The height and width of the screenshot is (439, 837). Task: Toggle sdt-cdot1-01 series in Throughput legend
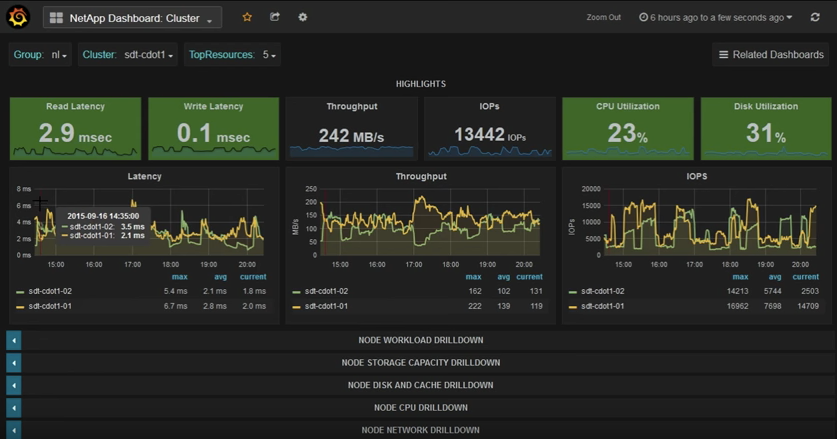(x=326, y=306)
